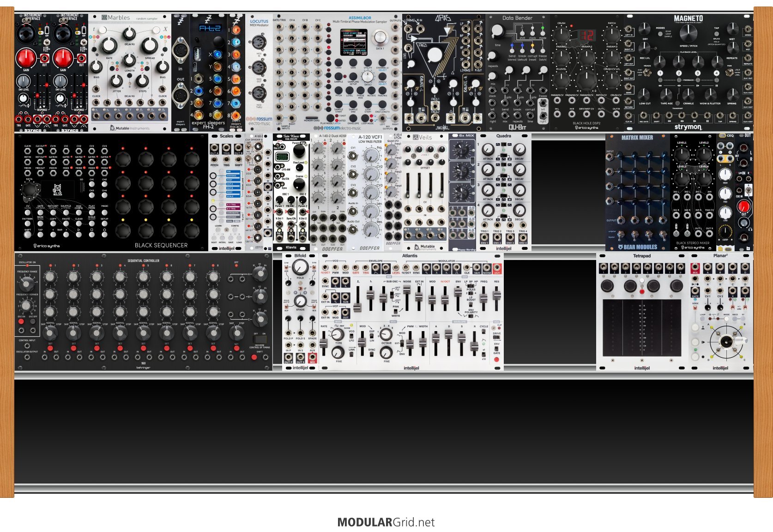
Task: Click the LOW CUT knob on Magneto
Action: pyautogui.click(x=645, y=94)
